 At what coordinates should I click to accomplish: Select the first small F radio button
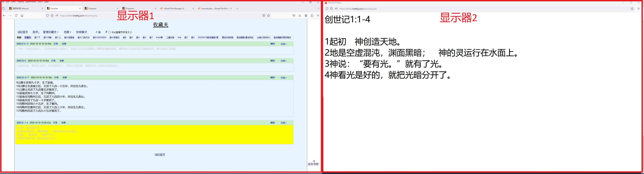99,32
